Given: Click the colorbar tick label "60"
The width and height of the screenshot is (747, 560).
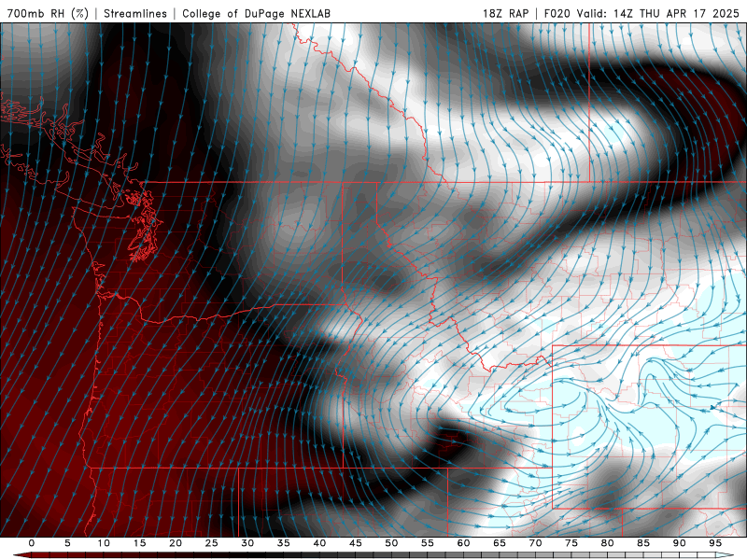Looking at the screenshot, I should pyautogui.click(x=463, y=543).
